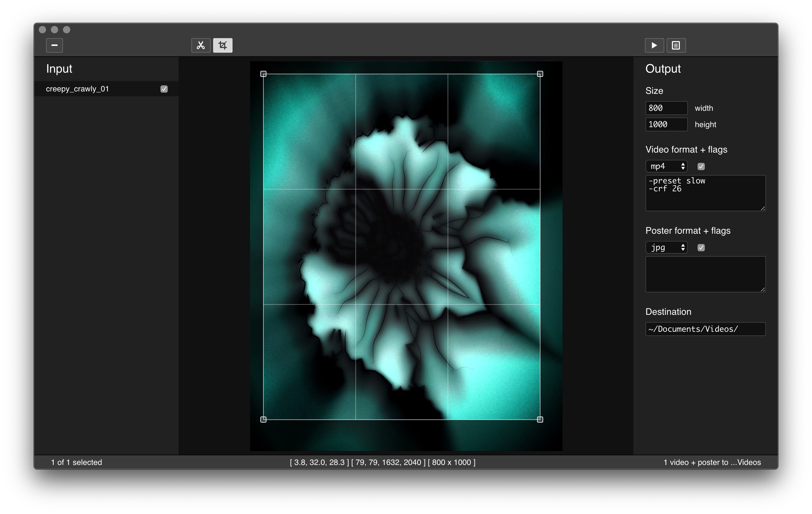Select the crop tool icon
Image resolution: width=812 pixels, height=514 pixels.
pyautogui.click(x=223, y=45)
